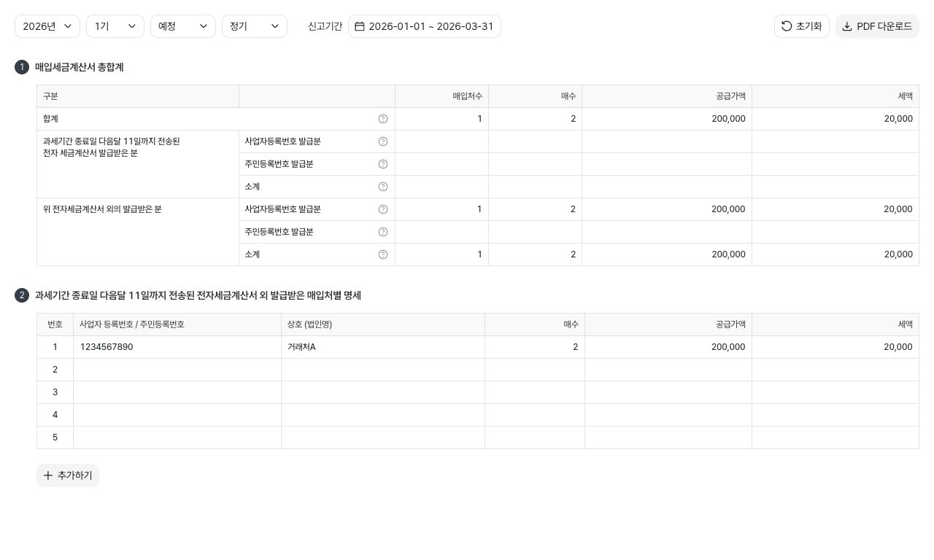934x560 pixels.
Task: Click help icon beside second 주민등록번호 발급분
Action: pos(383,232)
